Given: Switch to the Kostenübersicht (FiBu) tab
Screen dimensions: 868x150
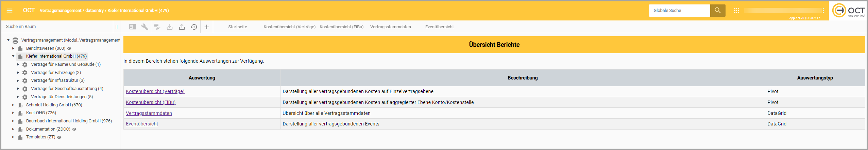Looking at the screenshot, I should tap(341, 27).
